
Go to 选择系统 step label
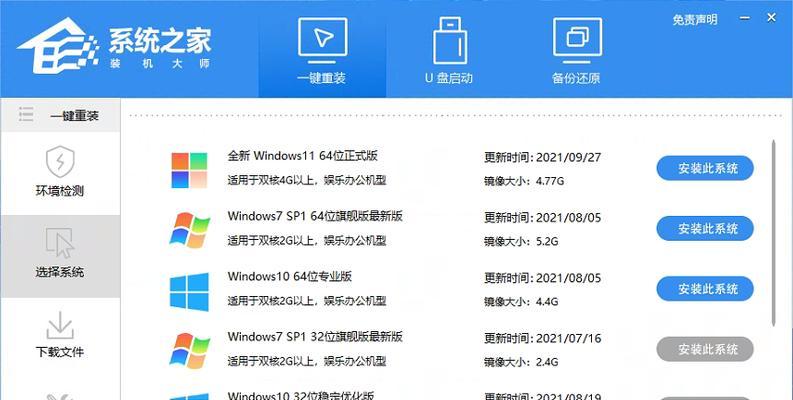pyautogui.click(x=60, y=272)
